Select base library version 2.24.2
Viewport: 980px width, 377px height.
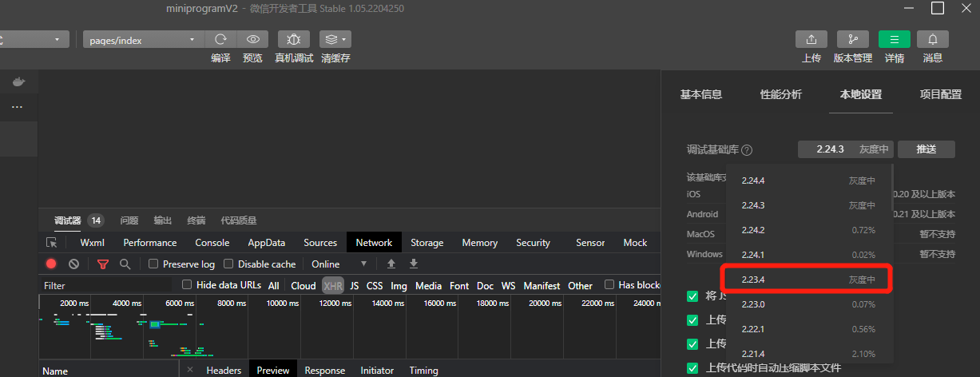click(x=809, y=230)
